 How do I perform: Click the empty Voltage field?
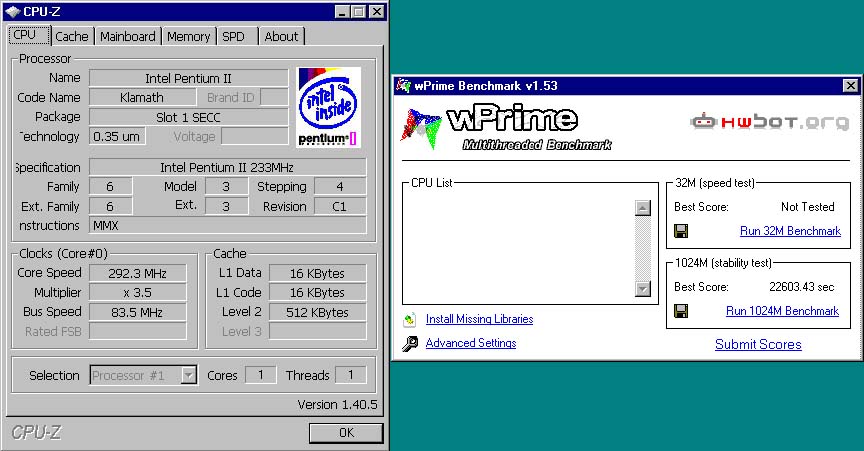pos(255,137)
